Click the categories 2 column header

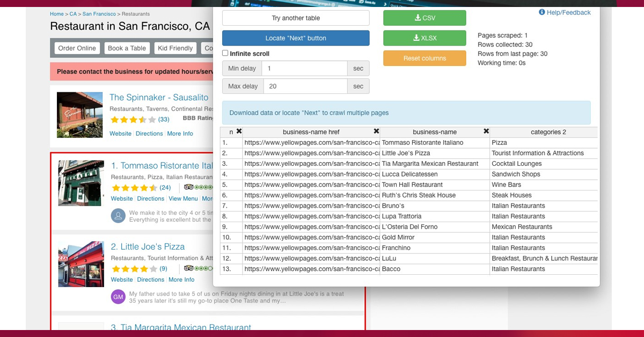tap(544, 131)
